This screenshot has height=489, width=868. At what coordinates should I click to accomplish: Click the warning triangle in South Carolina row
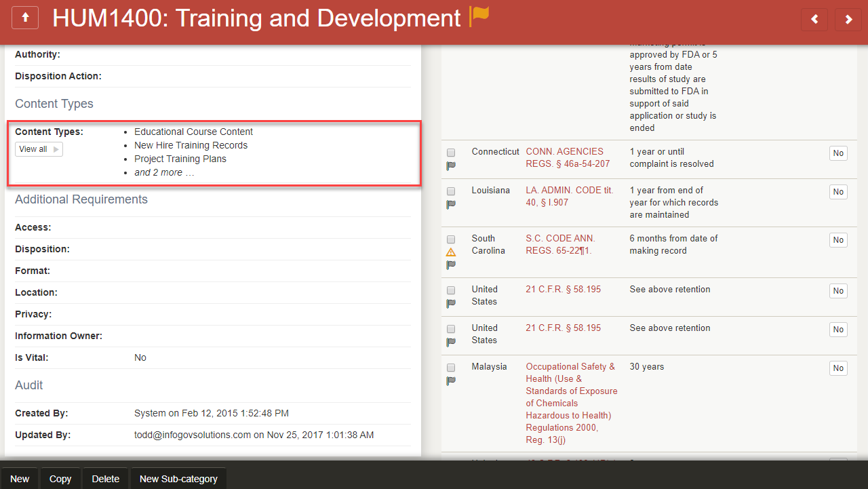pos(451,252)
